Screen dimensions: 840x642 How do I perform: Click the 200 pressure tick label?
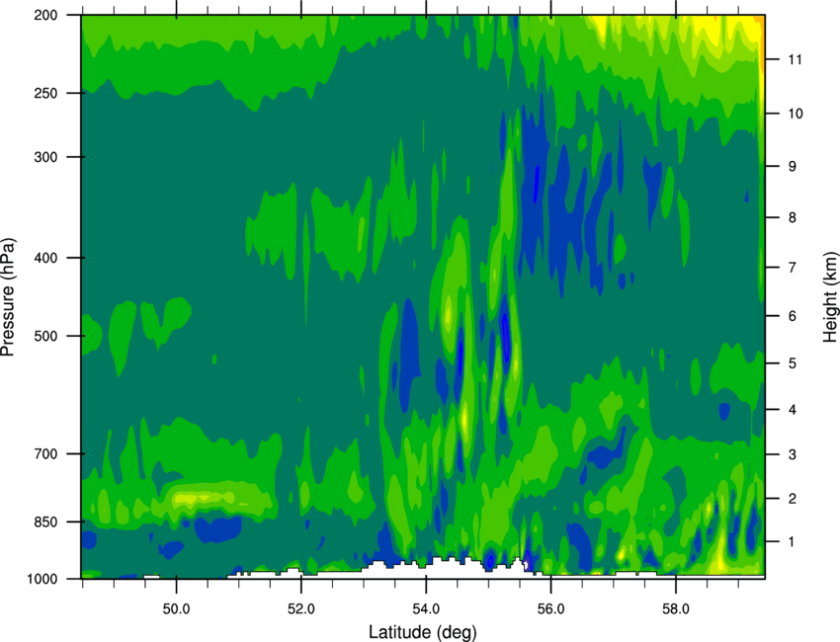point(45,15)
